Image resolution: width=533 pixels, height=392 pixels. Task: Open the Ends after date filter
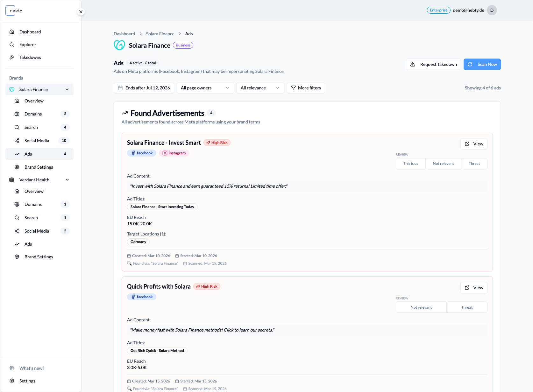point(144,88)
